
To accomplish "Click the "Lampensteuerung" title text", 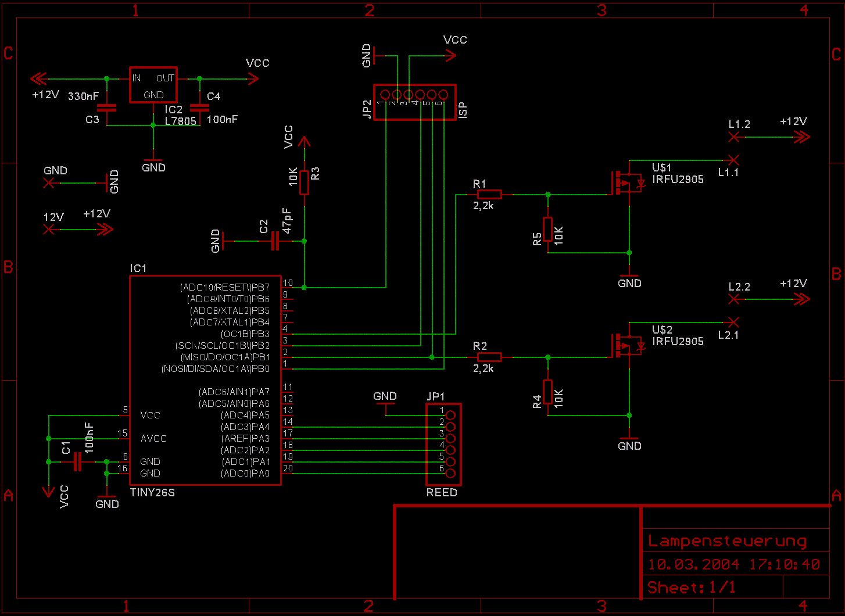I will pos(727,541).
